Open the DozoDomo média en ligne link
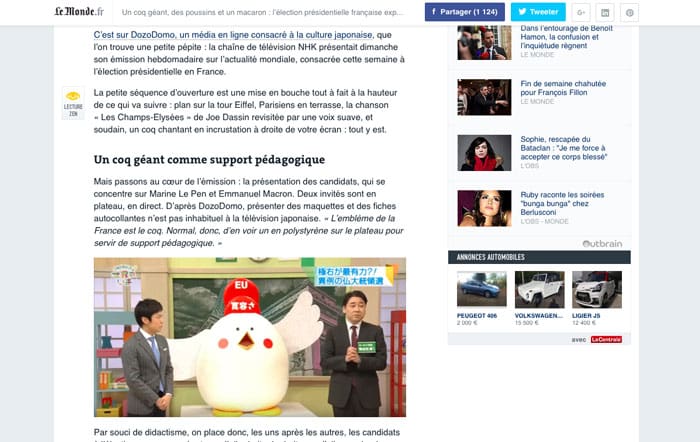 (x=233, y=35)
